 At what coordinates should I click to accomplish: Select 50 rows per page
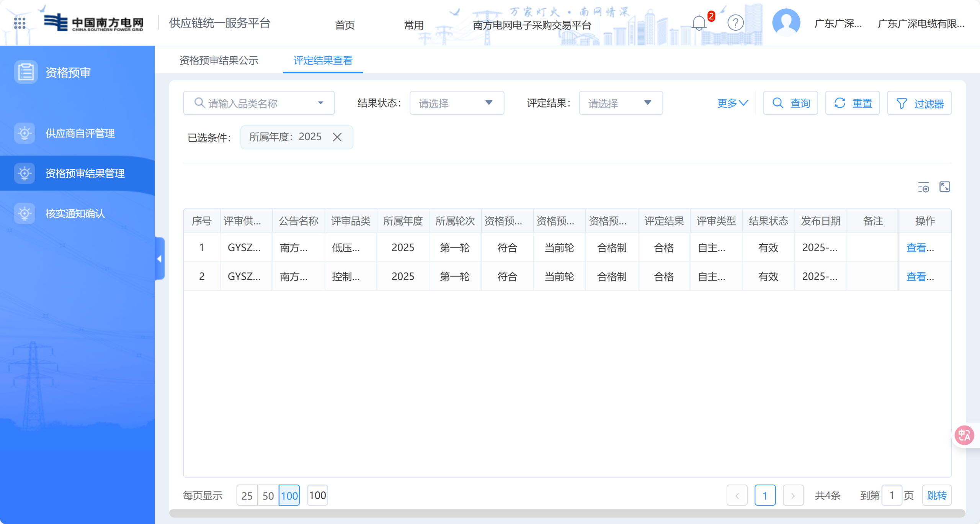coord(268,496)
